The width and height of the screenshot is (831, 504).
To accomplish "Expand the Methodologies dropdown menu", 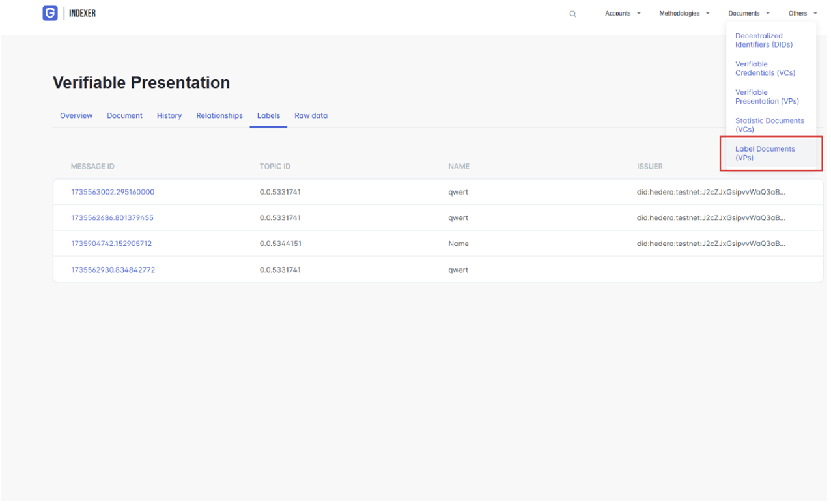I will click(684, 14).
